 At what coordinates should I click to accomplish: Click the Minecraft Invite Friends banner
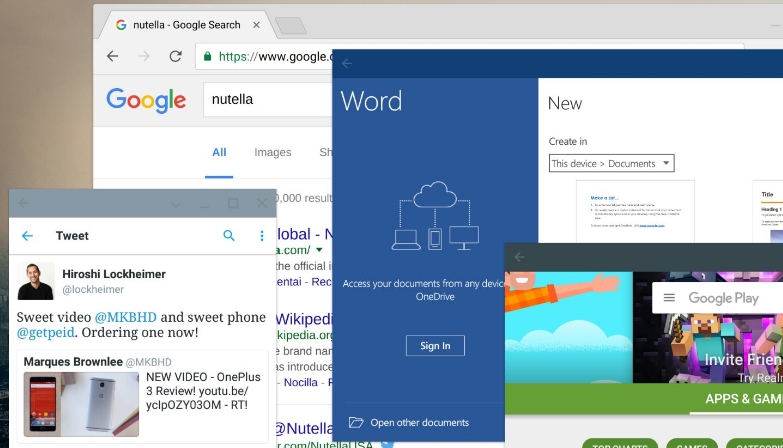tap(708, 328)
